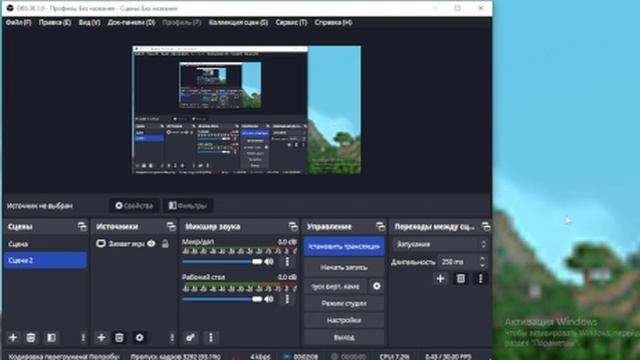Open Микрофон channel options dots

(287, 262)
